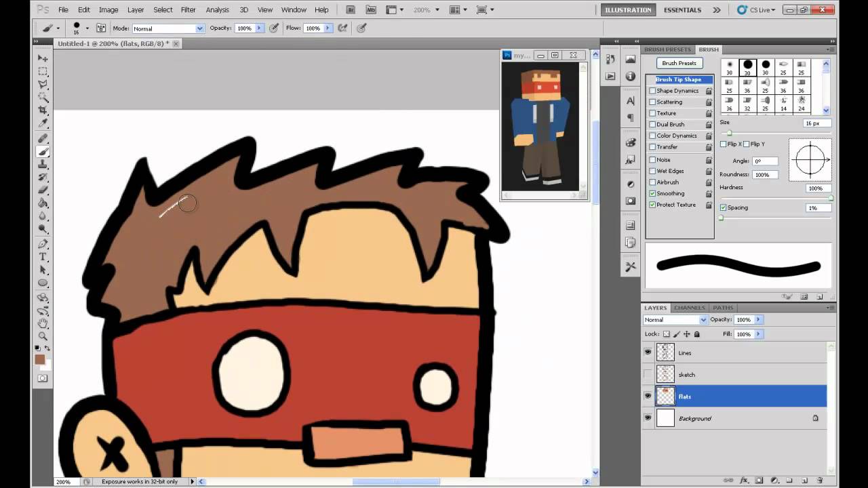Open the layer Opacity dropdown
This screenshot has width=868, height=488.
757,319
